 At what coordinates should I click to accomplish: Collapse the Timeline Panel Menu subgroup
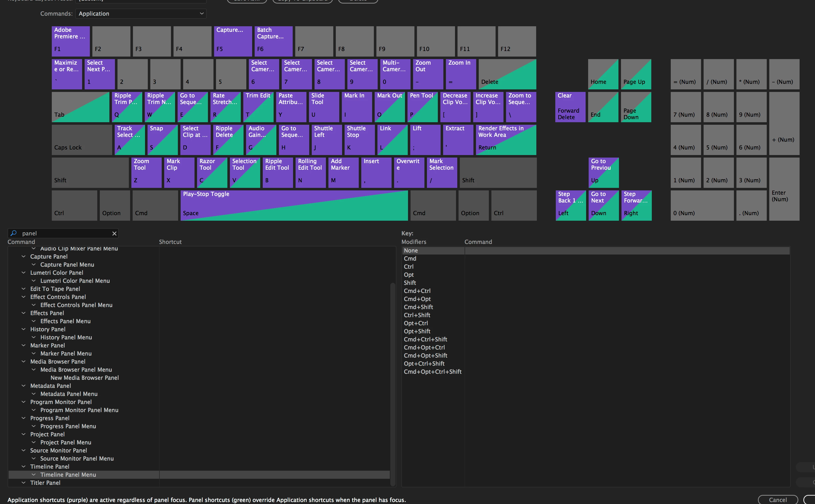33,474
